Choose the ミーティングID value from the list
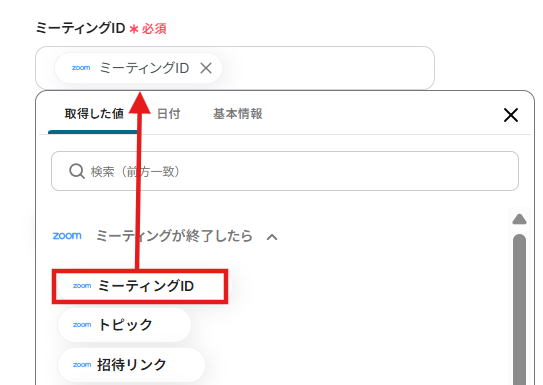 140,286
